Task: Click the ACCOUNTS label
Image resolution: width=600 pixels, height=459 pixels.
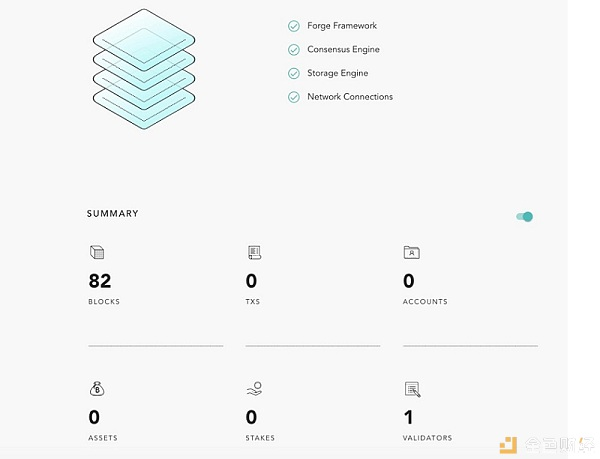Action: pyautogui.click(x=425, y=301)
